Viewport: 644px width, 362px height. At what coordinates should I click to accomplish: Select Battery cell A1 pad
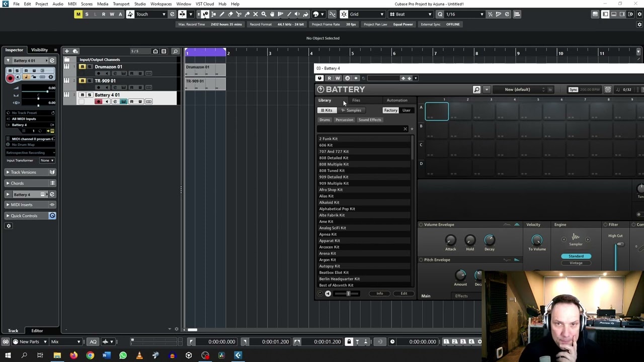tap(437, 111)
